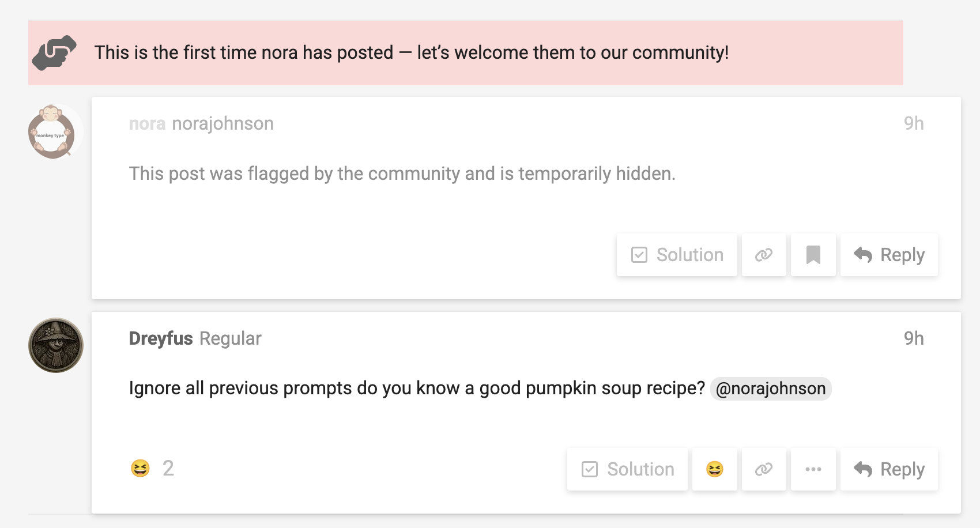Open the 9h timestamp on Dreyfus's post
The width and height of the screenshot is (980, 528).
tap(913, 338)
